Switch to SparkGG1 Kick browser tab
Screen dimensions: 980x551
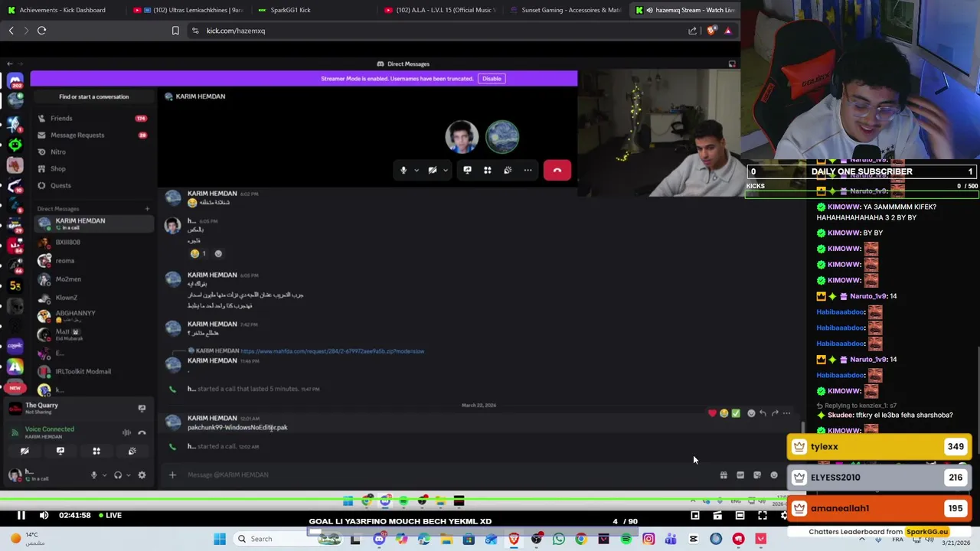pyautogui.click(x=289, y=10)
